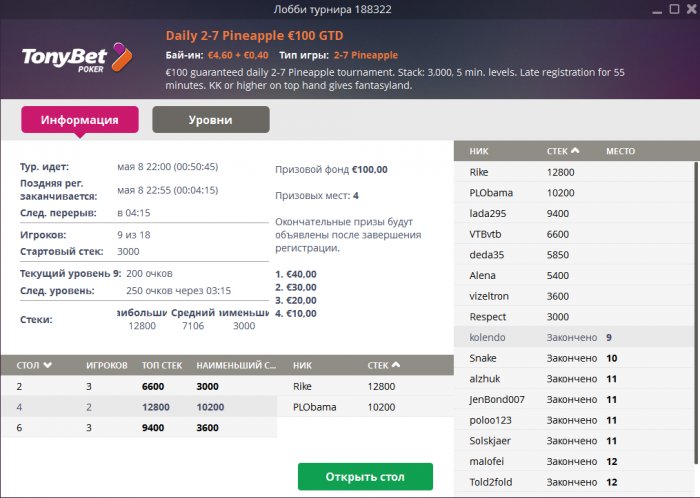Toggle sort chevron on СТОЛ column

click(x=48, y=366)
